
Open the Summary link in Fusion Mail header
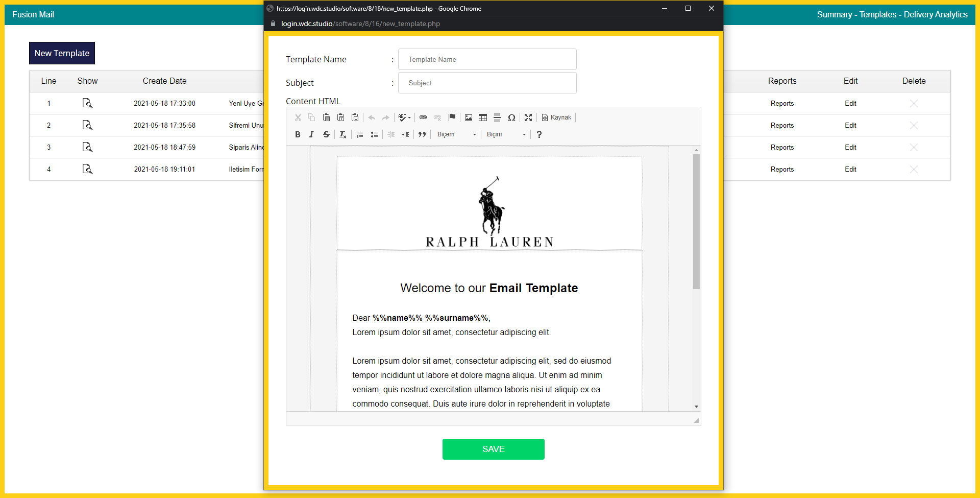coord(835,14)
